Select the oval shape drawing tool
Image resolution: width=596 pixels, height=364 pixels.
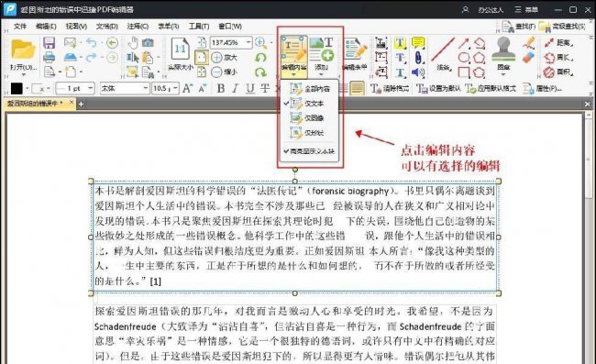tap(464, 58)
